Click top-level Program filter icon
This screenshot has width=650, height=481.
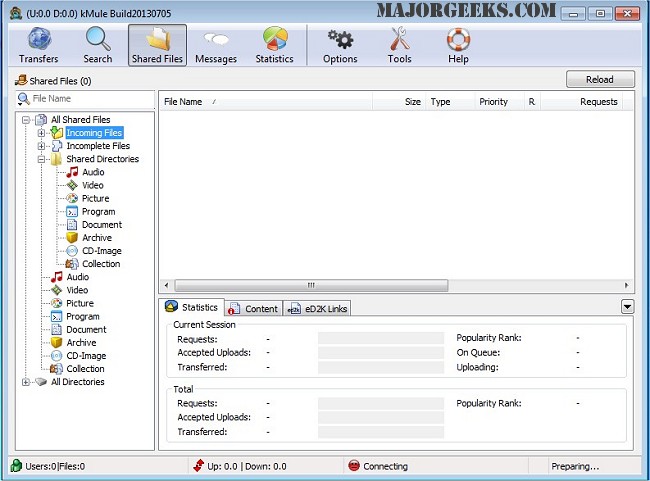coord(57,316)
